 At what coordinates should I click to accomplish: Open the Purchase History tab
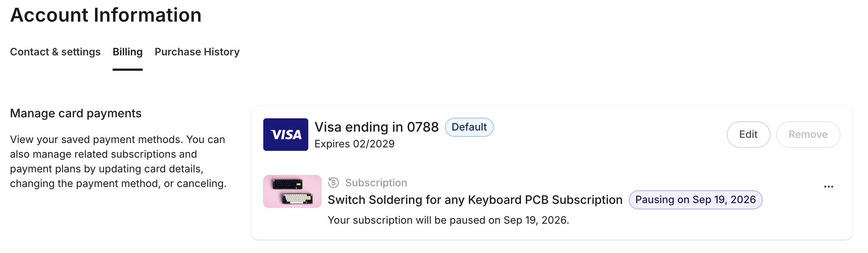click(197, 52)
